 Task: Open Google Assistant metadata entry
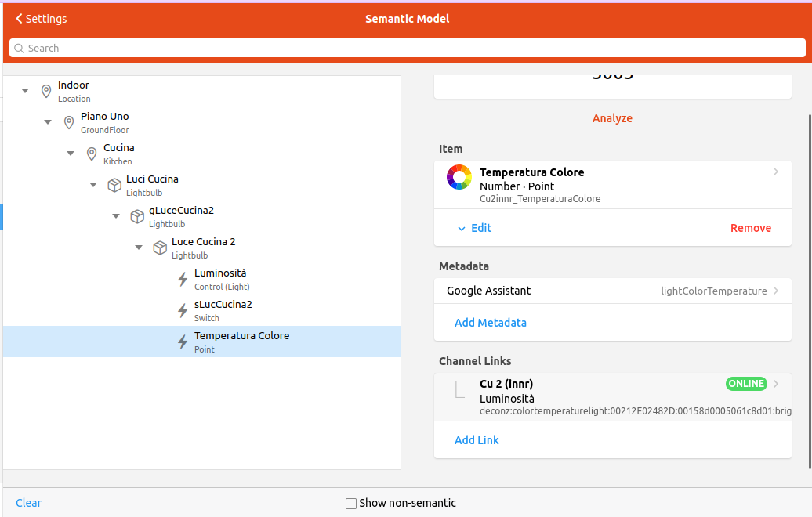coord(612,291)
